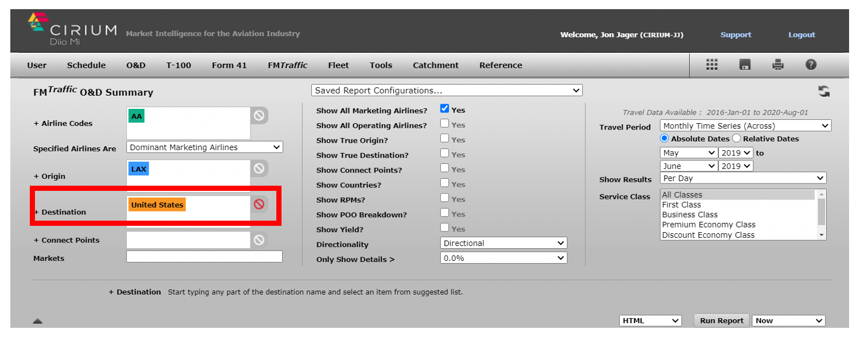The image size is (868, 337).
Task: Enable Show RPMs checkbox
Action: 444,198
